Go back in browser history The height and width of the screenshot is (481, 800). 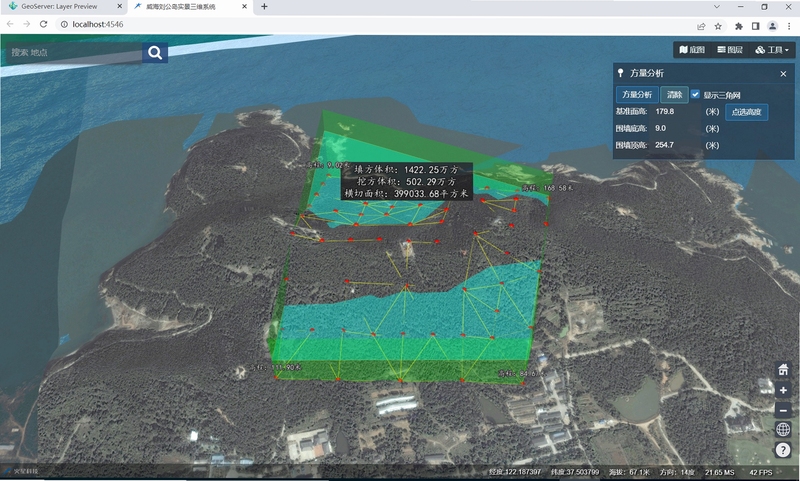point(10,24)
